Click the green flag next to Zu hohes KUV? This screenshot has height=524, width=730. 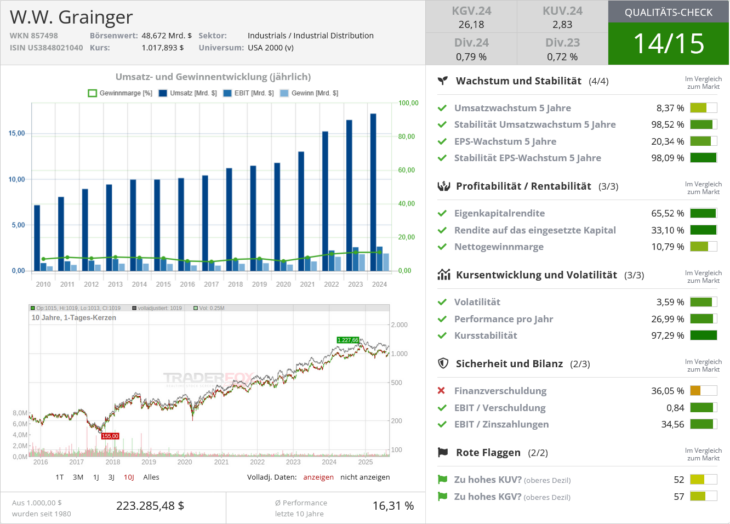442,479
